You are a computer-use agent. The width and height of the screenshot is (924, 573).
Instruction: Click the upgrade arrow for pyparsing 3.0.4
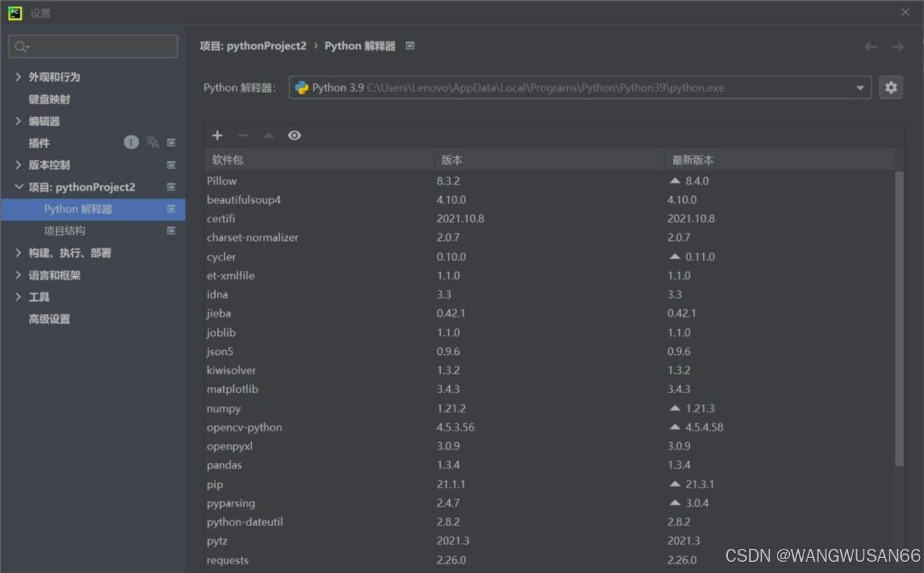point(675,503)
